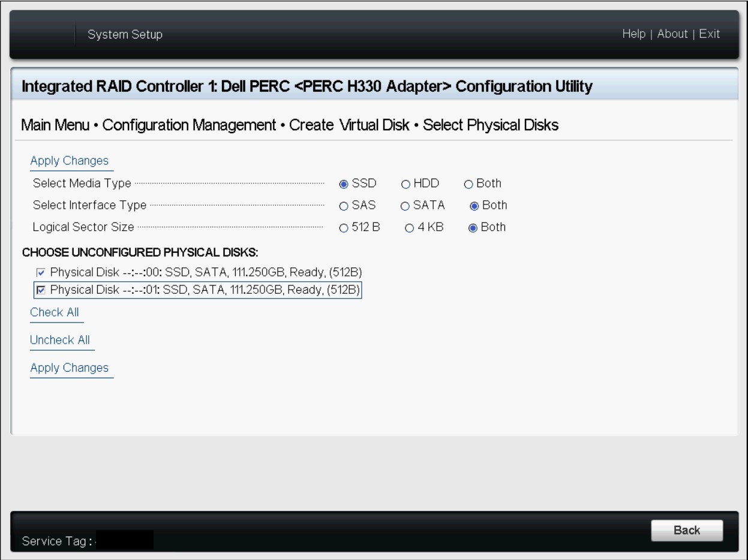
Task: Click the bottom Apply Changes link
Action: [x=70, y=368]
